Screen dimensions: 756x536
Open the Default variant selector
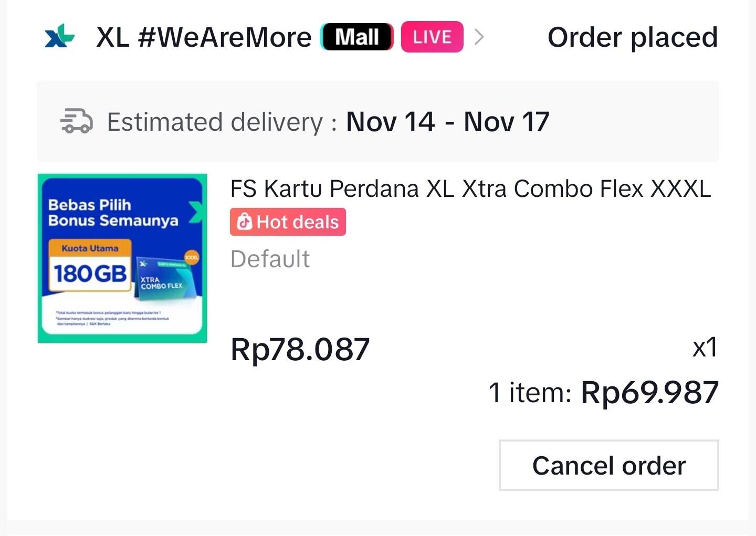click(x=270, y=258)
